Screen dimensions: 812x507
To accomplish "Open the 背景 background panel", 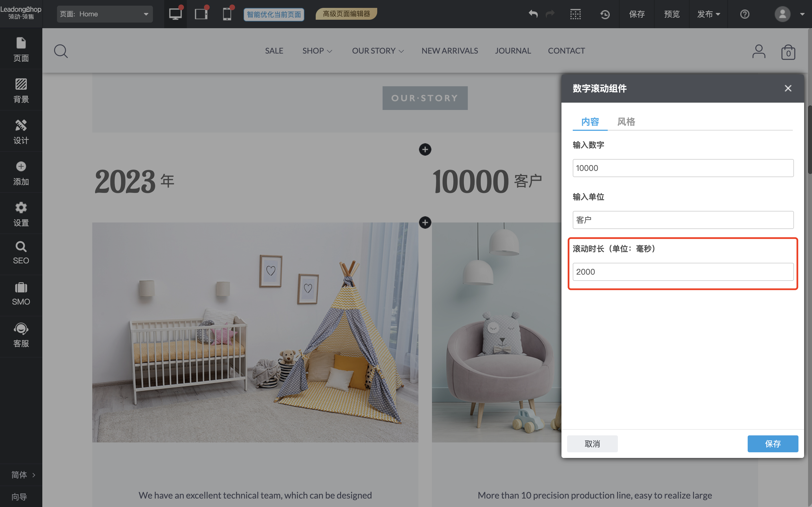I will [x=21, y=90].
